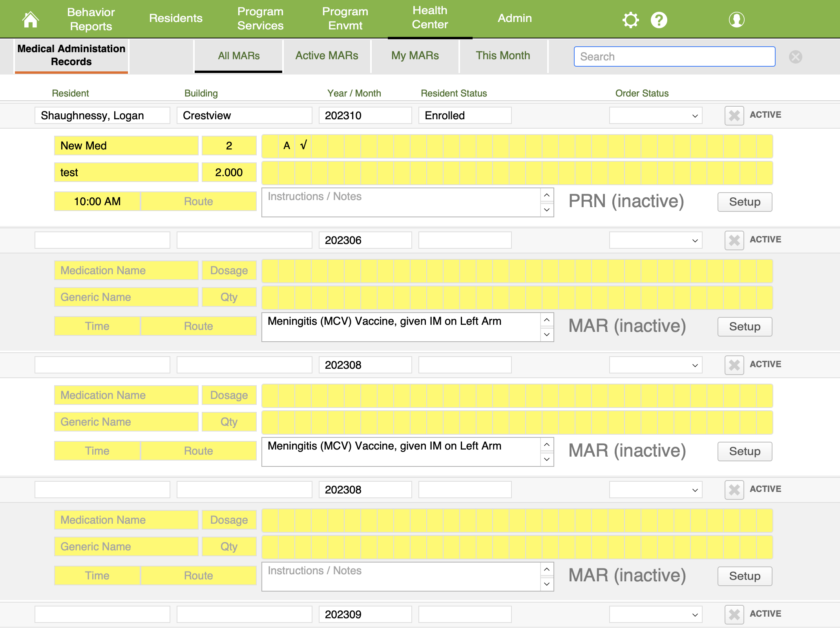Click Setup for first 202308 MAR record
Screen dimensions: 840x630
[745, 452]
